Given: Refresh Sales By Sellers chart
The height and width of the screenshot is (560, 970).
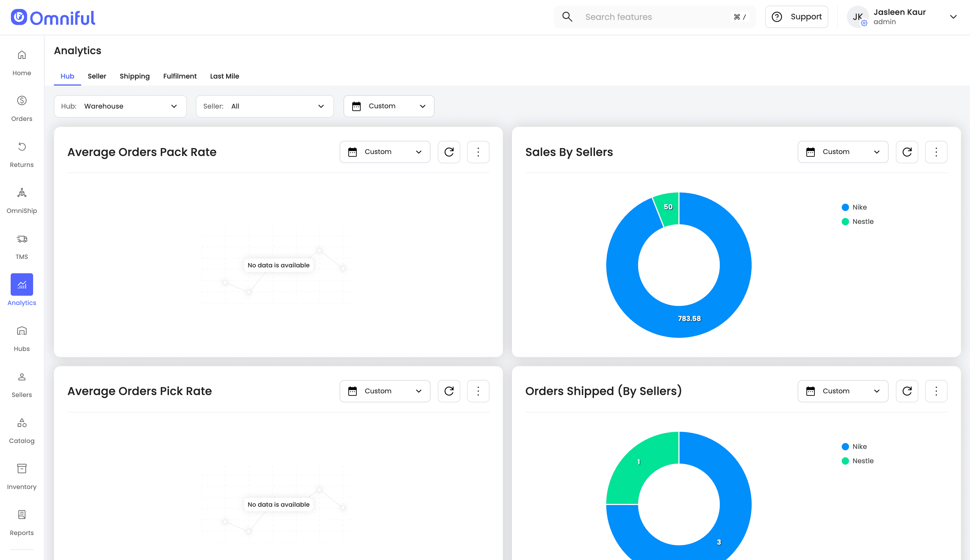Looking at the screenshot, I should coord(907,152).
